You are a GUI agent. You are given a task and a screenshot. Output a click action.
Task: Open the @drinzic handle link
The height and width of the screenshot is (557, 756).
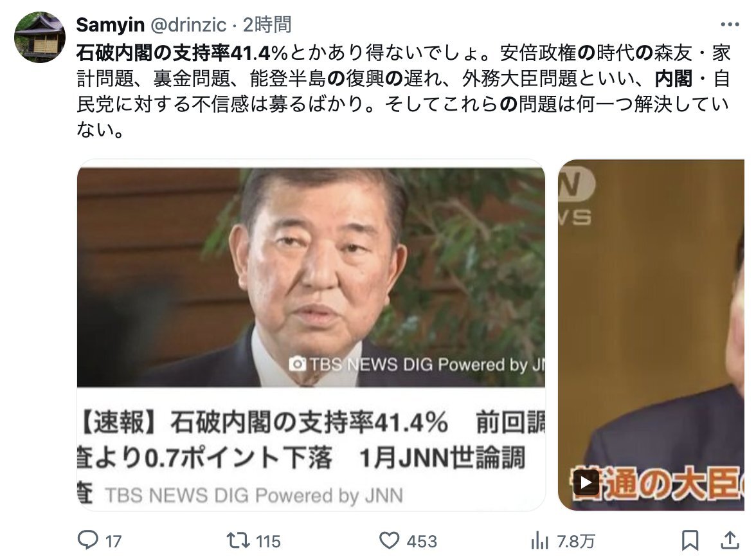(188, 24)
